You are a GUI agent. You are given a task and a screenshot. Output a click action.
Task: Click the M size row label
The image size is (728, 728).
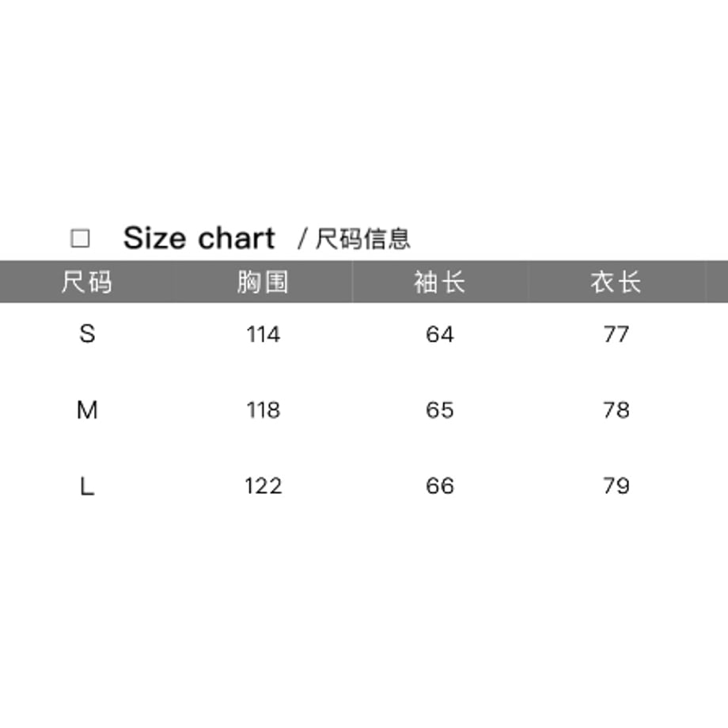coord(87,410)
